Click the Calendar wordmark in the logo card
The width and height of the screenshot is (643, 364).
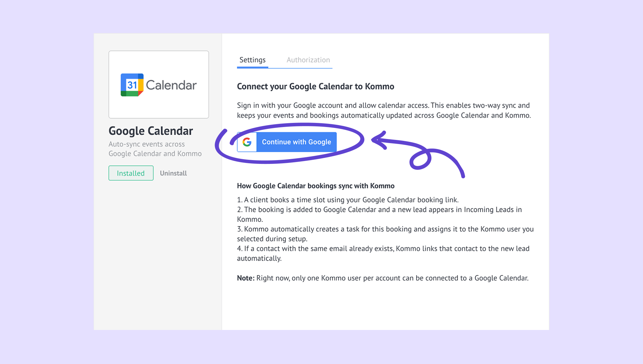171,85
